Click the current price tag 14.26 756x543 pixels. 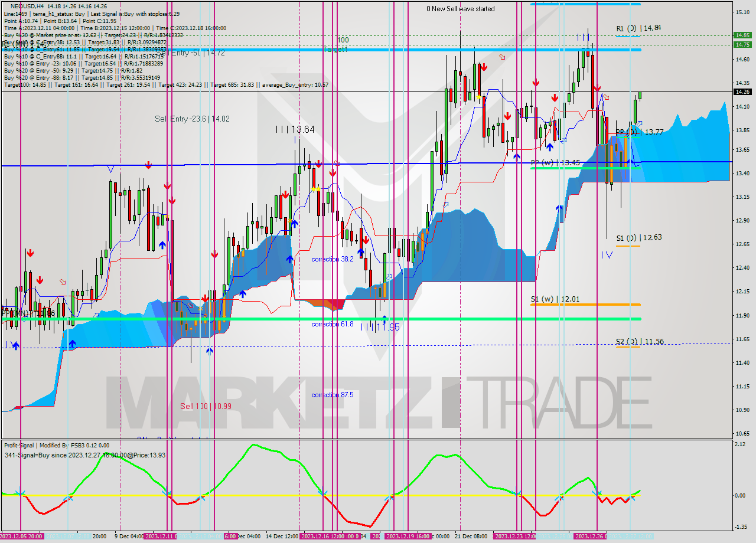(x=742, y=91)
